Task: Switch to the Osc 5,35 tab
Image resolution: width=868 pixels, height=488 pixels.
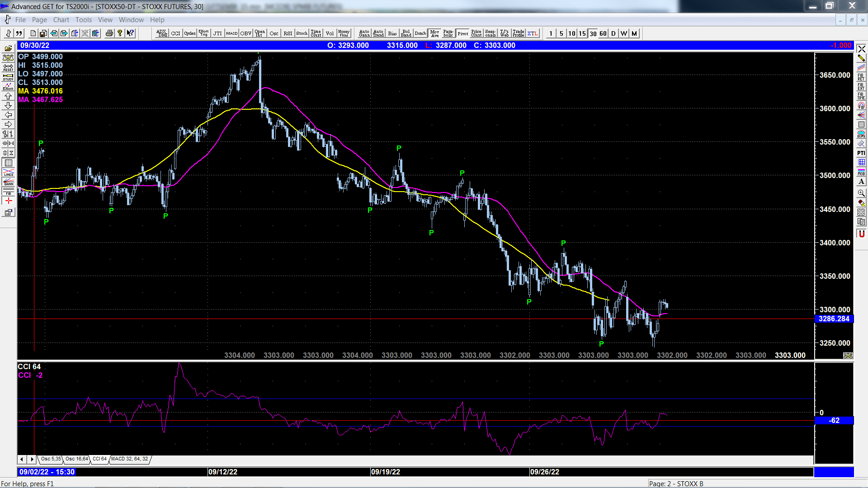Action: [x=51, y=459]
